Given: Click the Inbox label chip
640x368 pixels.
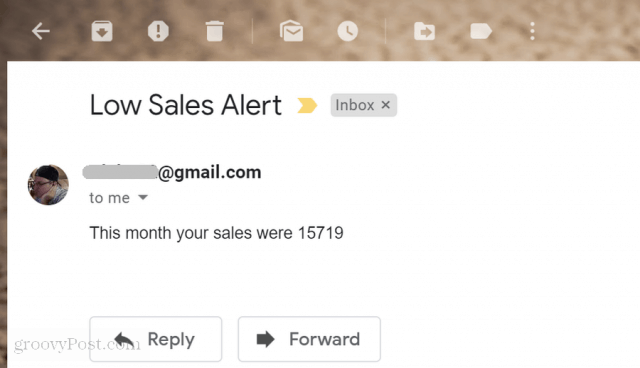Looking at the screenshot, I should 355,105.
